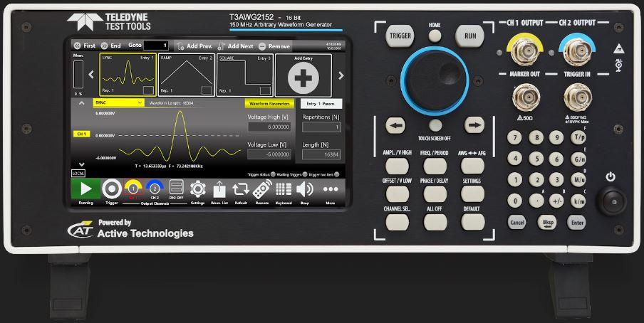Tap the Trigger icon on the touchscreen

[112, 189]
